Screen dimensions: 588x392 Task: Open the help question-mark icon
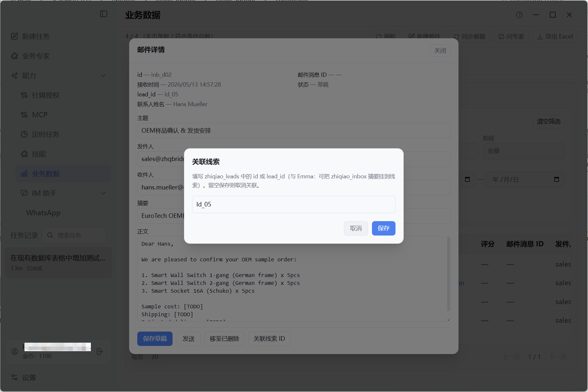[519, 15]
